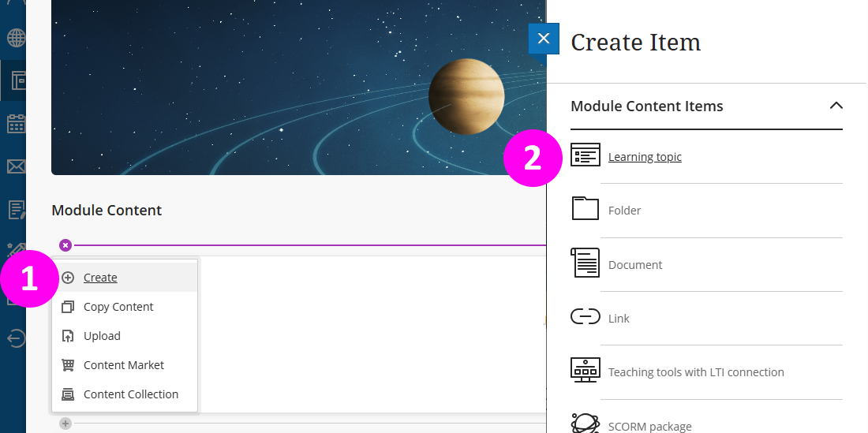Click the Module Content heading
This screenshot has height=433, width=868.
coord(107,210)
